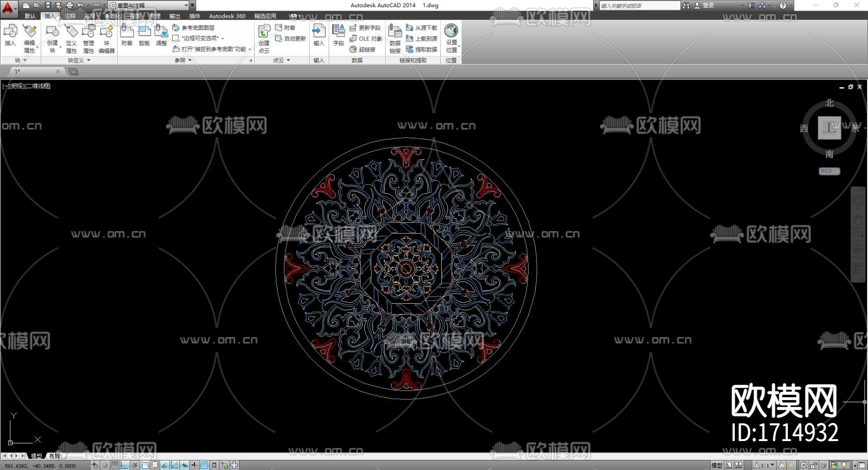This screenshot has width=868, height=470.
Task: Open the 草图与注释 workspace dropdown
Action: [186, 5]
